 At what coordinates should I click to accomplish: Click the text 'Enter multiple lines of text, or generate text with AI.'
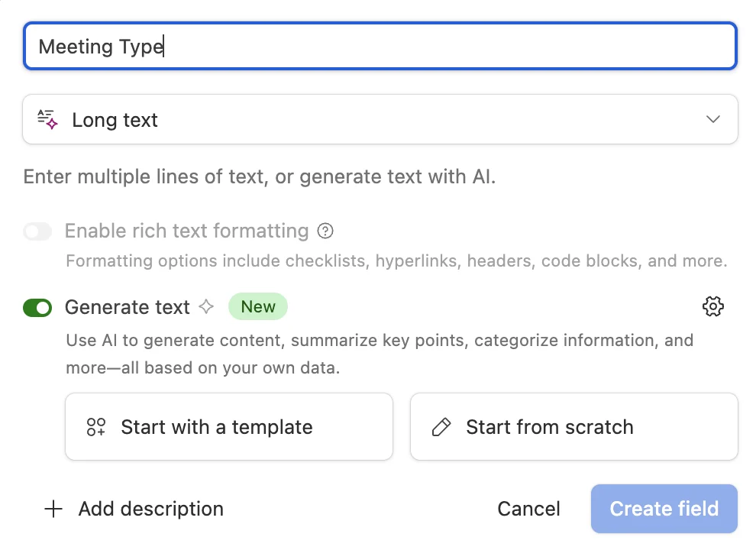(260, 176)
